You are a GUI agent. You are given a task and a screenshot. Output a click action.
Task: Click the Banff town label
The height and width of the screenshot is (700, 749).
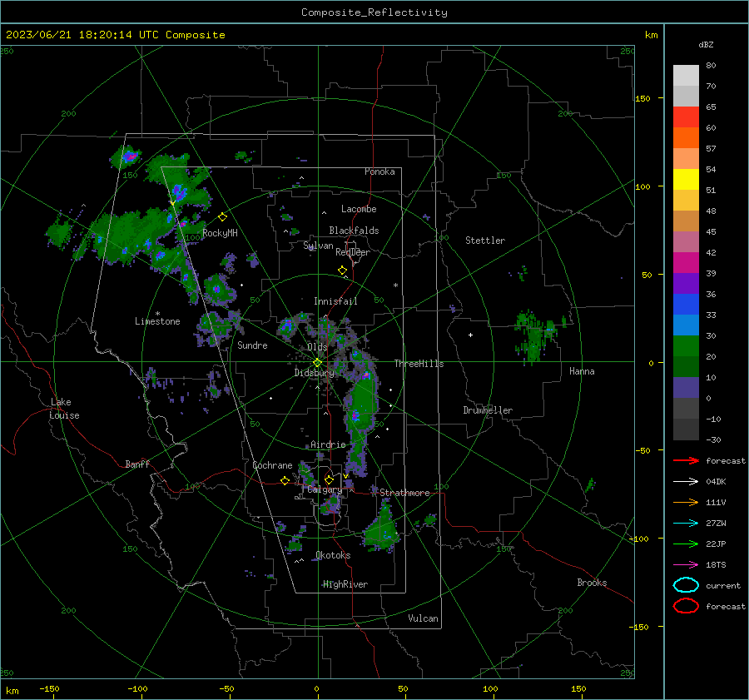137,464
